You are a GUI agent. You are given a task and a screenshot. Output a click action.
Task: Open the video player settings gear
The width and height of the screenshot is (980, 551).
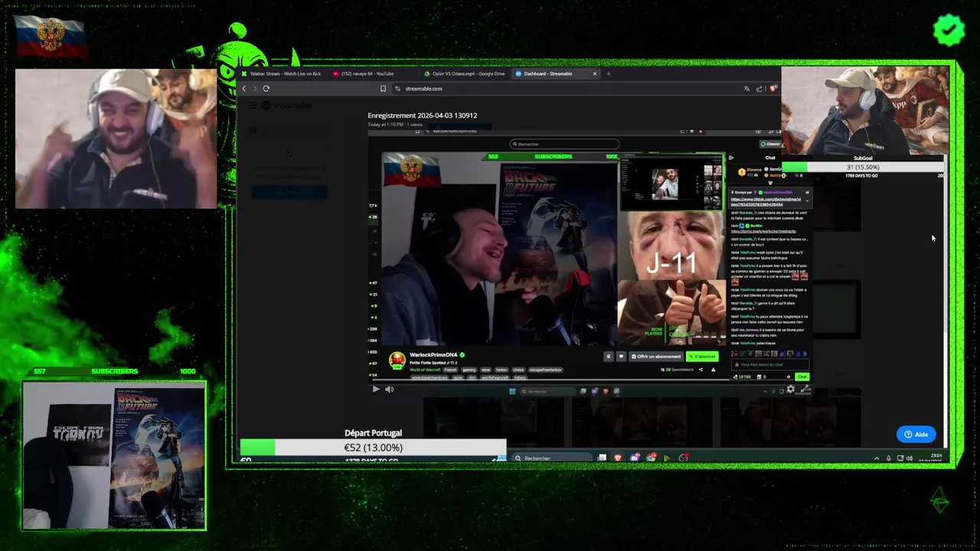click(x=791, y=389)
